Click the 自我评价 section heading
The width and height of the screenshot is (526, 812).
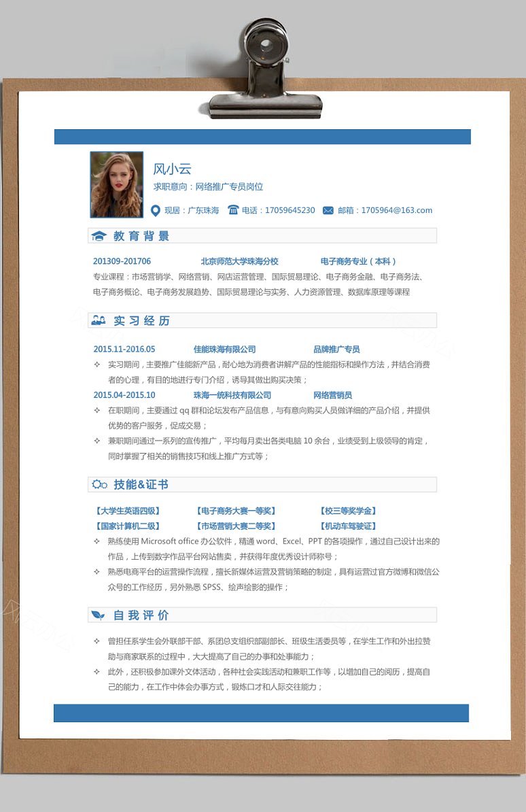point(141,615)
